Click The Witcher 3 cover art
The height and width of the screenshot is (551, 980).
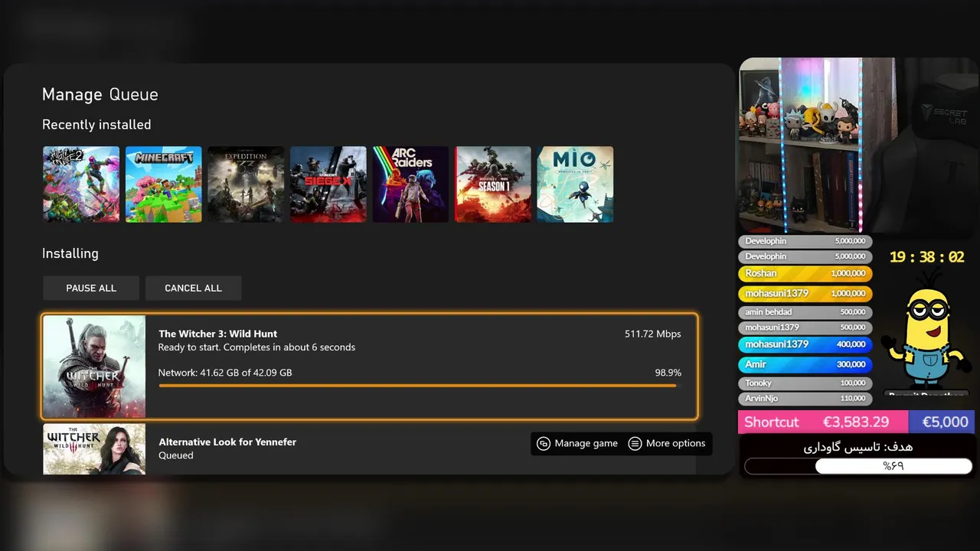94,367
